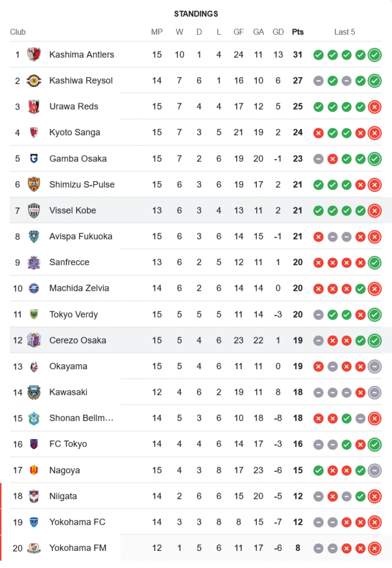This screenshot has width=392, height=568.
Task: Select the Tokyo Verdy standings row
Action: (196, 314)
